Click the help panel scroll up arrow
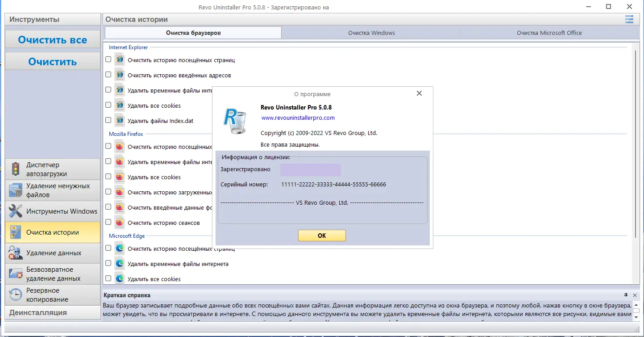644x337 pixels. point(636,305)
